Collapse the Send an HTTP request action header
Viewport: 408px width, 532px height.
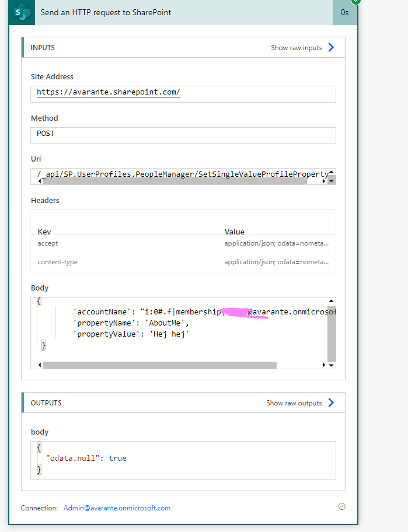pos(175,12)
